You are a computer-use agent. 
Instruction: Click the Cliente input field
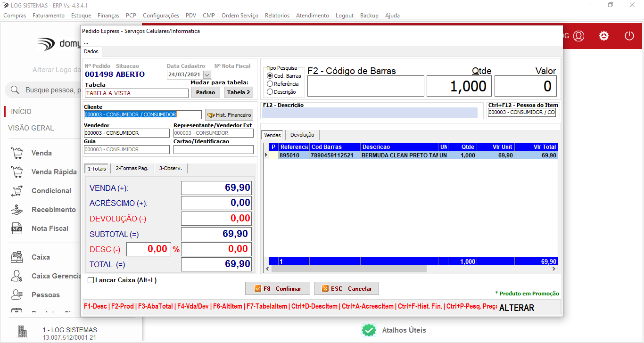(143, 114)
